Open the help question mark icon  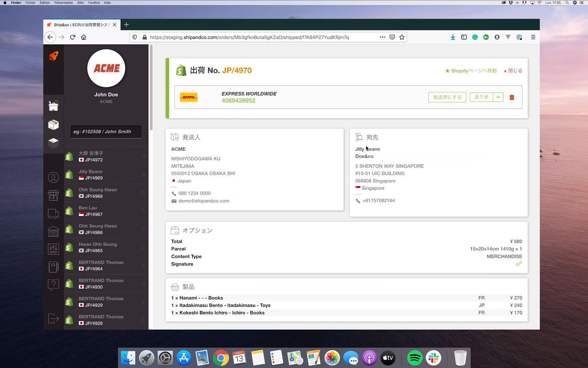53,285
